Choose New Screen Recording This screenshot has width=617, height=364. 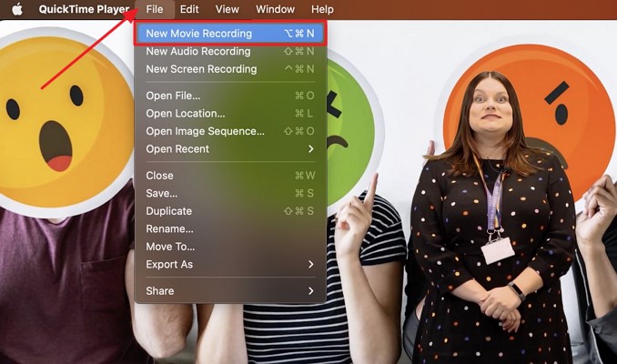tap(230, 69)
